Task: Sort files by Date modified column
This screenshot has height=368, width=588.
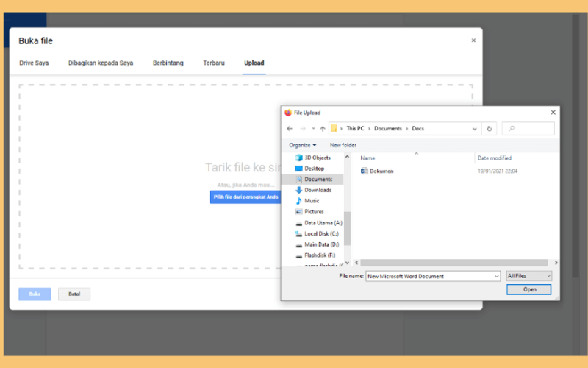Action: tap(494, 158)
